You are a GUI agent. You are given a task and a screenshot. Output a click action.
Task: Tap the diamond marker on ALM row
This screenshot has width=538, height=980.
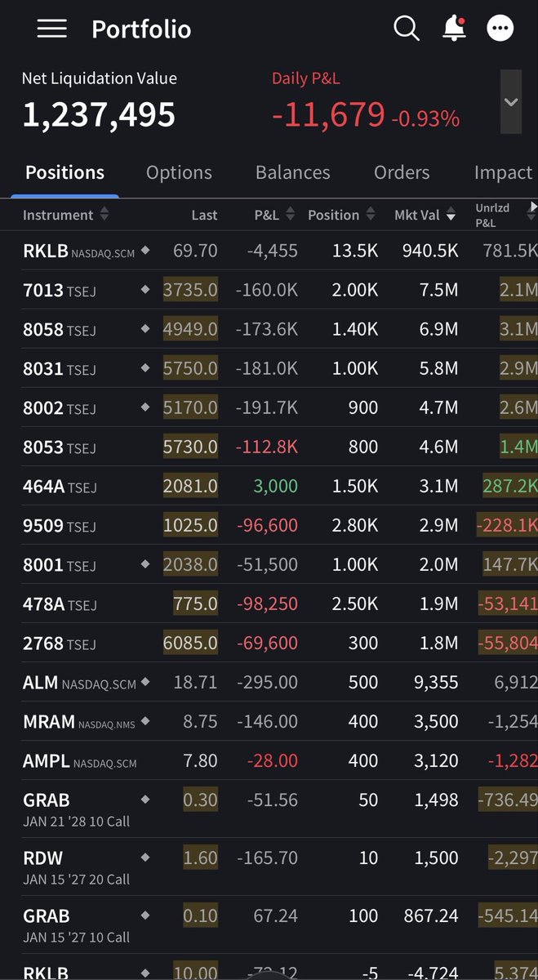tap(145, 682)
